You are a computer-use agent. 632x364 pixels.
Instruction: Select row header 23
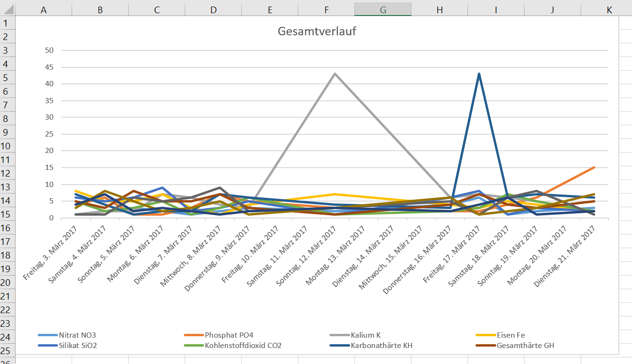pyautogui.click(x=8, y=324)
